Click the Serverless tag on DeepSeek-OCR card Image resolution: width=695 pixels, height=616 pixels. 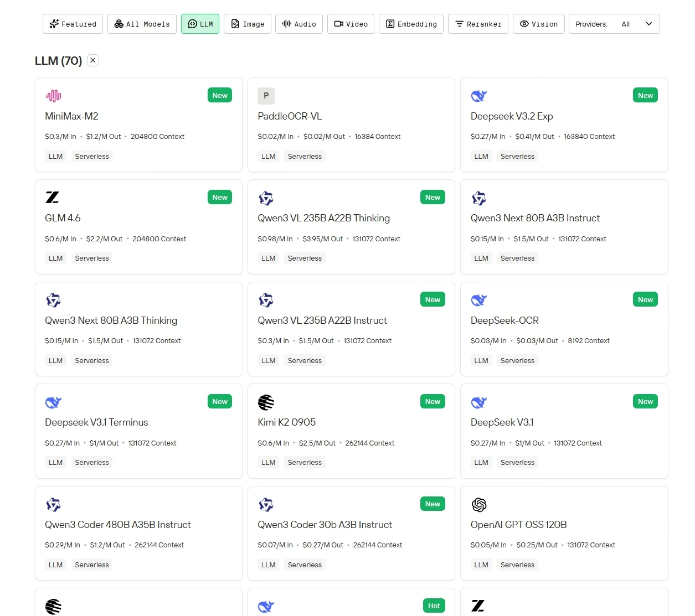pos(517,361)
